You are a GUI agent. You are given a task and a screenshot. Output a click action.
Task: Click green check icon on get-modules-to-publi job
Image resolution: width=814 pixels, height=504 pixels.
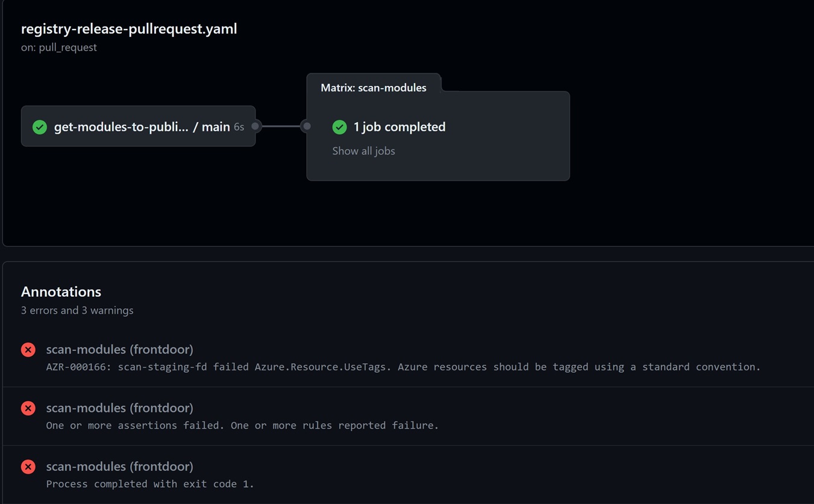40,127
